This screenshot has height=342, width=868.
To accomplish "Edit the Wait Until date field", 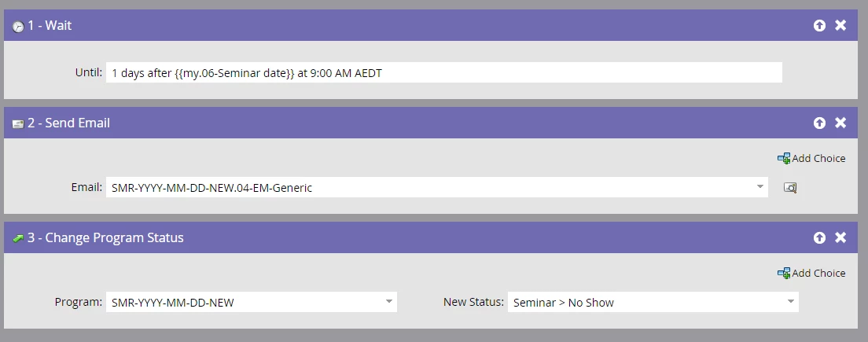I will click(444, 72).
